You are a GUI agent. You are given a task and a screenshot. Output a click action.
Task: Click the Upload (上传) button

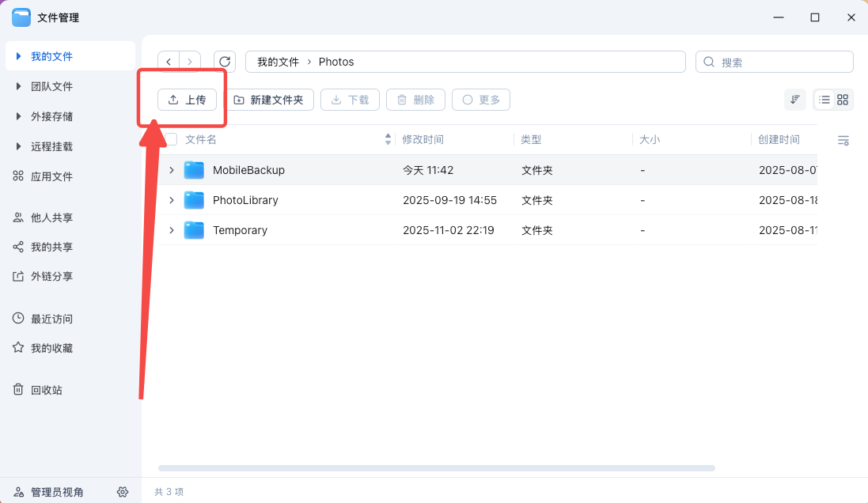point(187,100)
